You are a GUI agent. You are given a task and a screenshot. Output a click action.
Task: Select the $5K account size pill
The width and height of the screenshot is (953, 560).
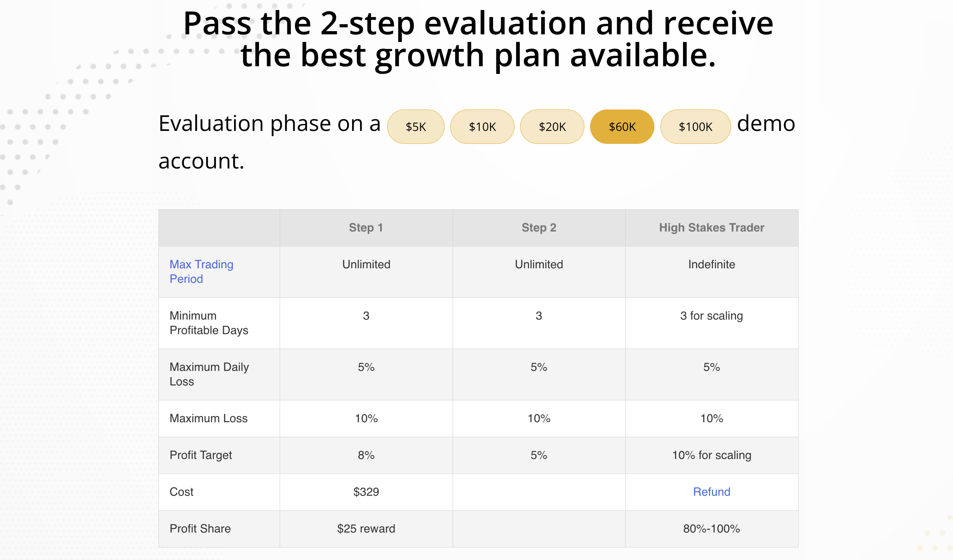415,127
